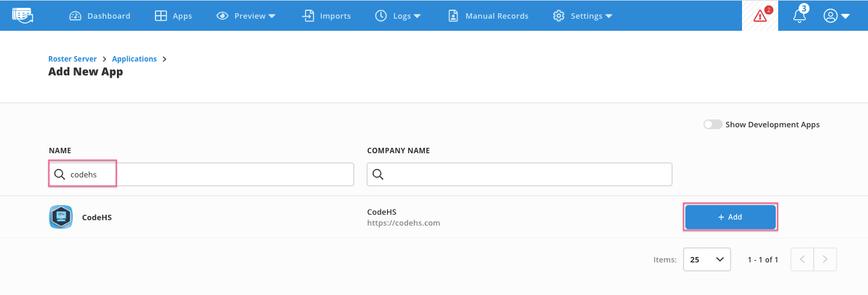868x295 pixels.
Task: Open items per page dropdown
Action: coord(706,259)
